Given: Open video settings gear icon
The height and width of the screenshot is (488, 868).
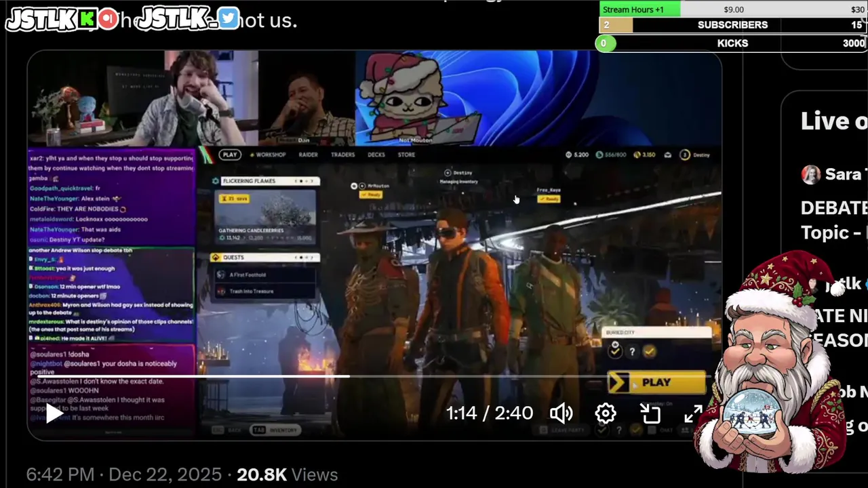Looking at the screenshot, I should point(606,413).
